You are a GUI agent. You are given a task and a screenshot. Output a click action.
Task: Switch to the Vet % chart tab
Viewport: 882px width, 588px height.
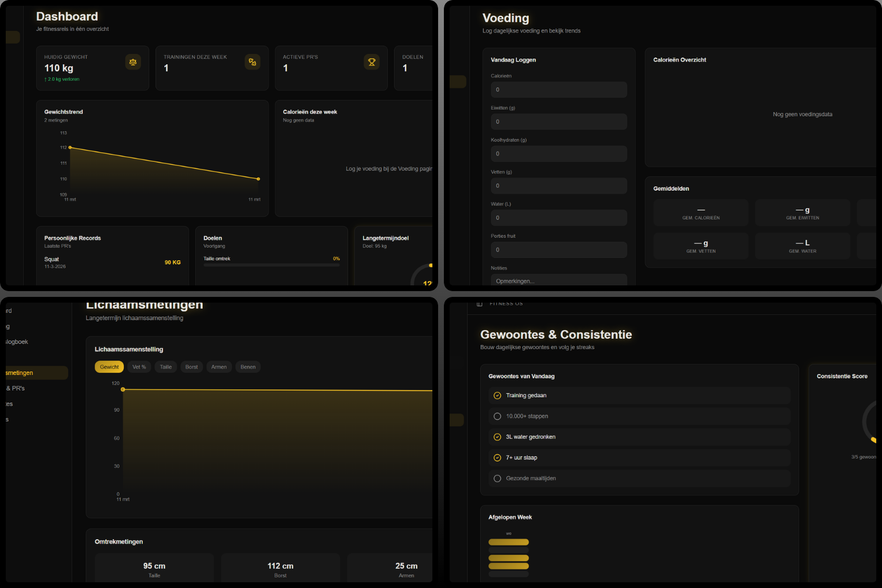point(139,367)
